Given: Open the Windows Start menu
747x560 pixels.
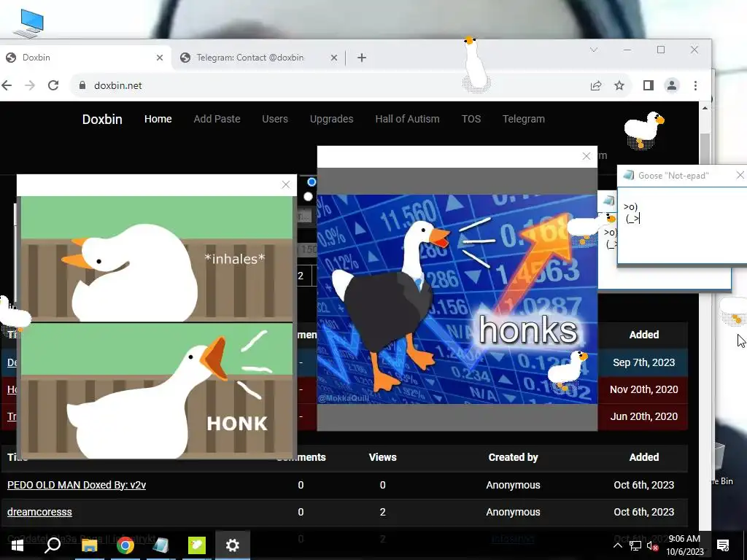Looking at the screenshot, I should pyautogui.click(x=18, y=545).
